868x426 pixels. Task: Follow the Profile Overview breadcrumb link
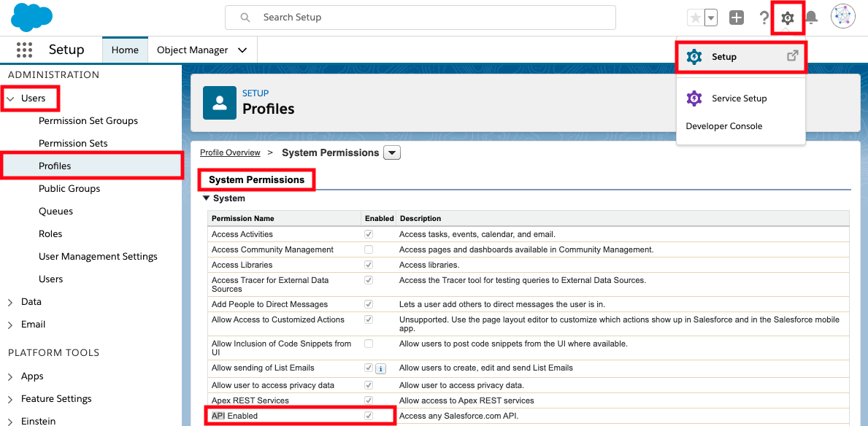pyautogui.click(x=230, y=152)
